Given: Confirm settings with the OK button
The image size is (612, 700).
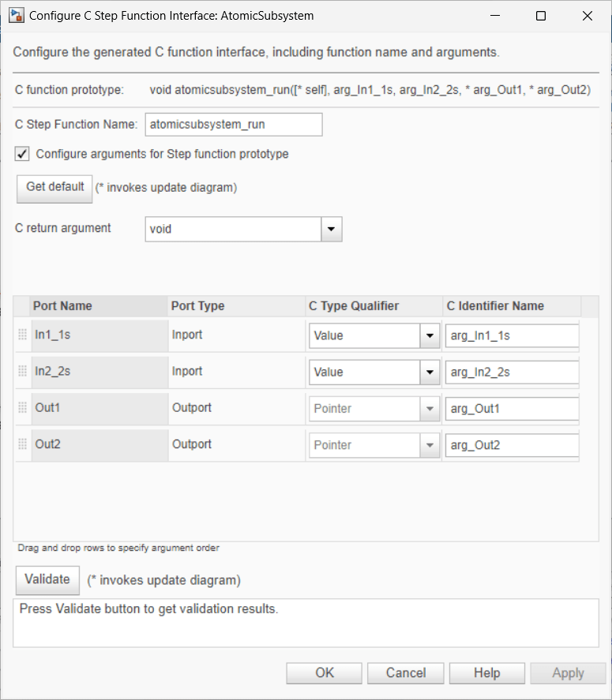Looking at the screenshot, I should click(x=325, y=673).
